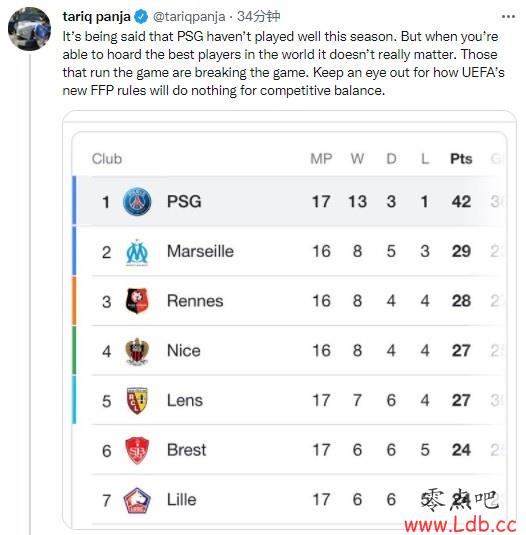The height and width of the screenshot is (535, 526).
Task: Click the Brest club crest
Action: 137,450
